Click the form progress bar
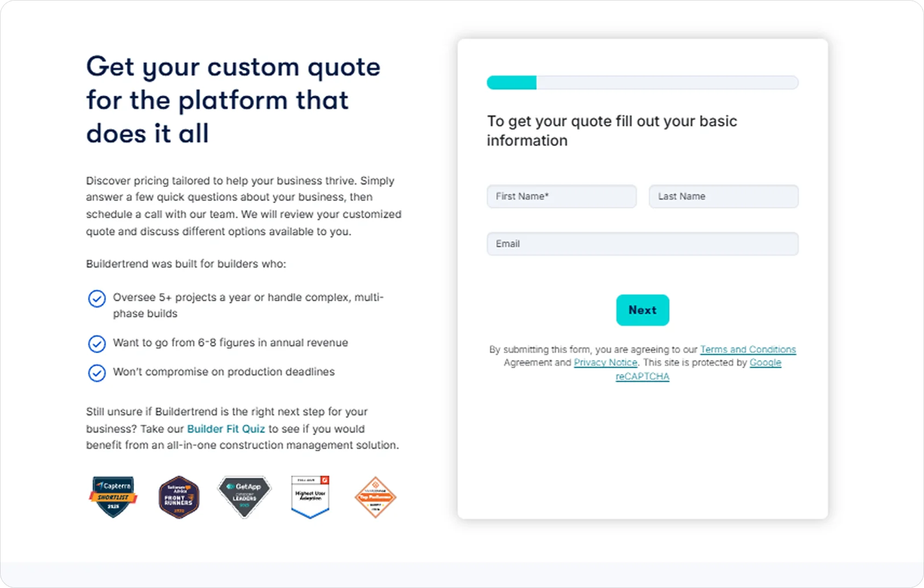This screenshot has height=588, width=924. pos(642,83)
